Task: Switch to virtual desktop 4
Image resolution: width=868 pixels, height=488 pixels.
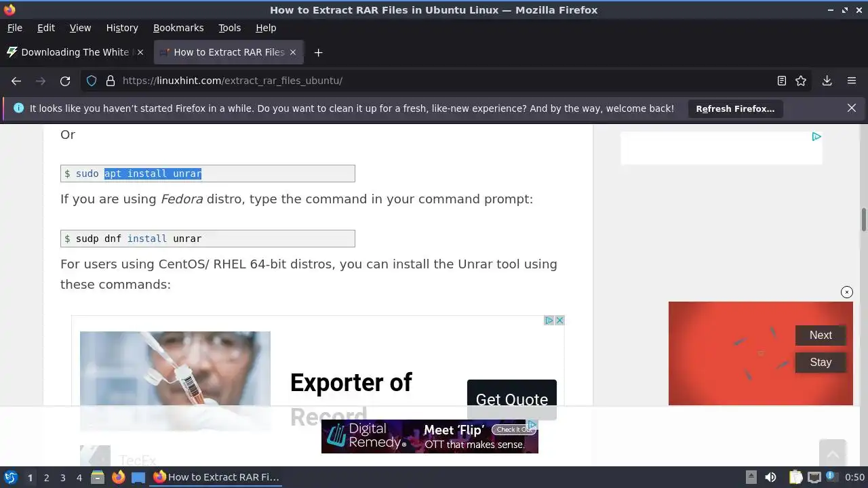Action: pyautogui.click(x=79, y=477)
